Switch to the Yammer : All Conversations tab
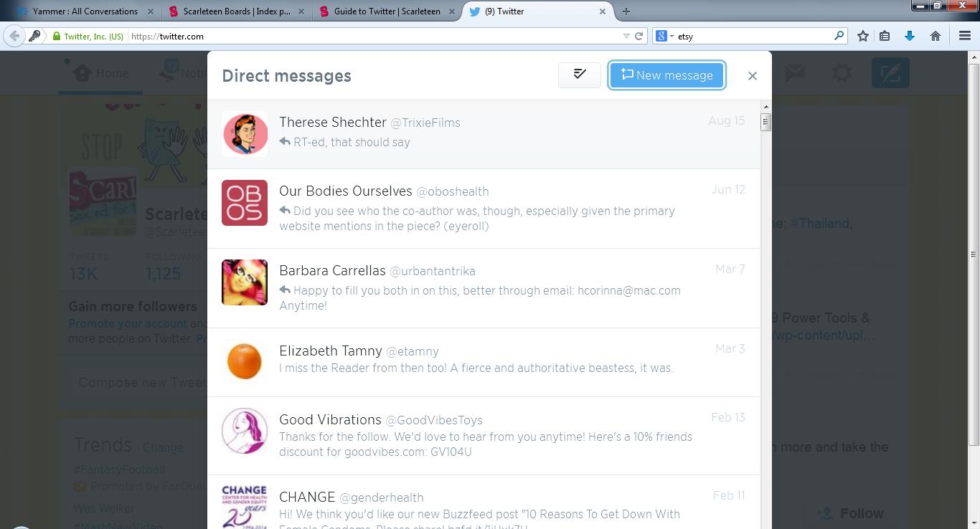The height and width of the screenshot is (529, 980). coord(85,11)
